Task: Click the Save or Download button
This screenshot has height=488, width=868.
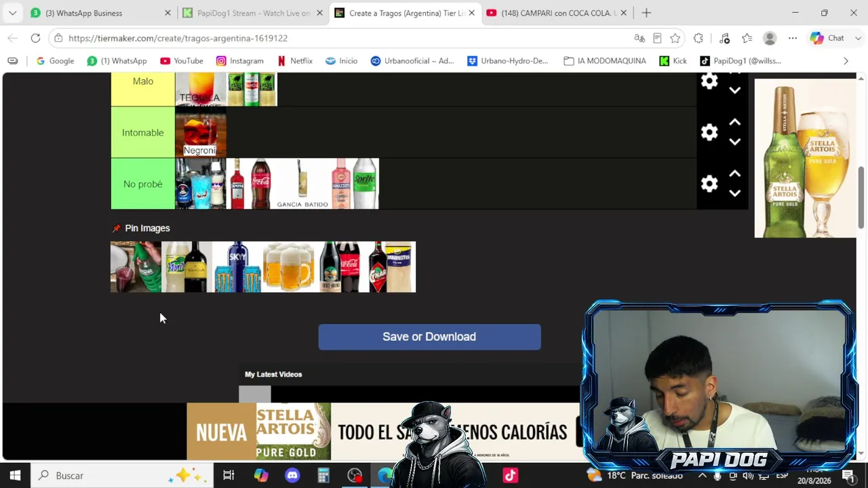Action: [429, 337]
